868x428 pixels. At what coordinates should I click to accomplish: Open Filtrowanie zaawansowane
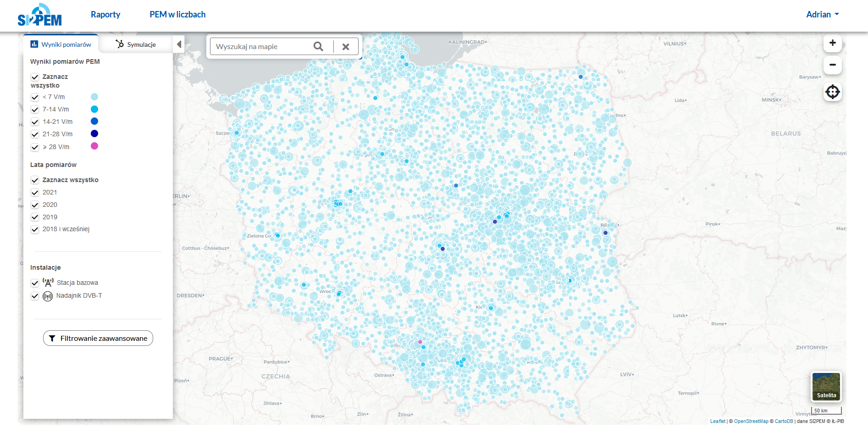[98, 338]
